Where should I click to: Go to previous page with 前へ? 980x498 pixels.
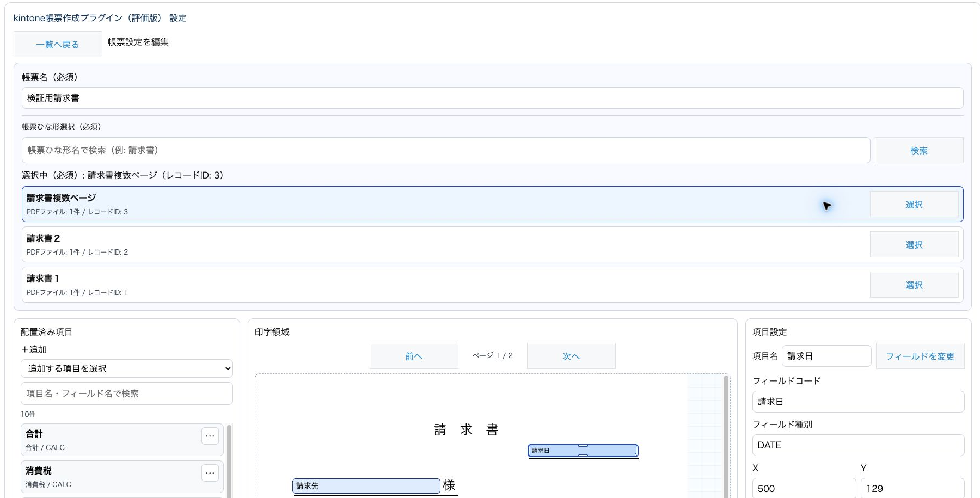(414, 356)
